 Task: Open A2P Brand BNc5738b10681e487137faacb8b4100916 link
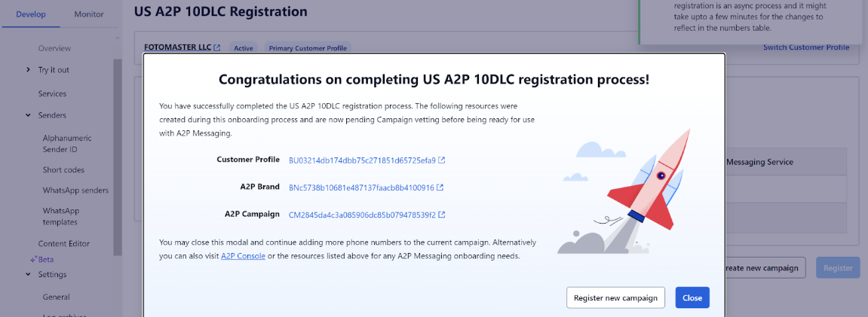tap(361, 187)
